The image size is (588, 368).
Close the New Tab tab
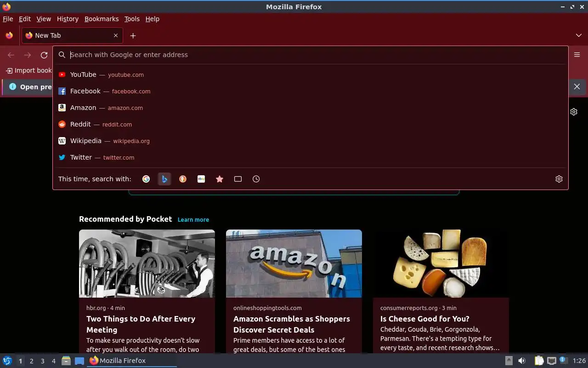point(116,35)
